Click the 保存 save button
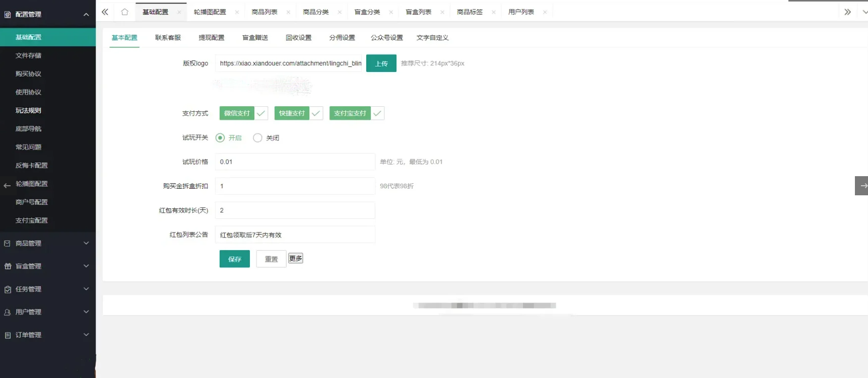This screenshot has height=378, width=868. pyautogui.click(x=234, y=259)
